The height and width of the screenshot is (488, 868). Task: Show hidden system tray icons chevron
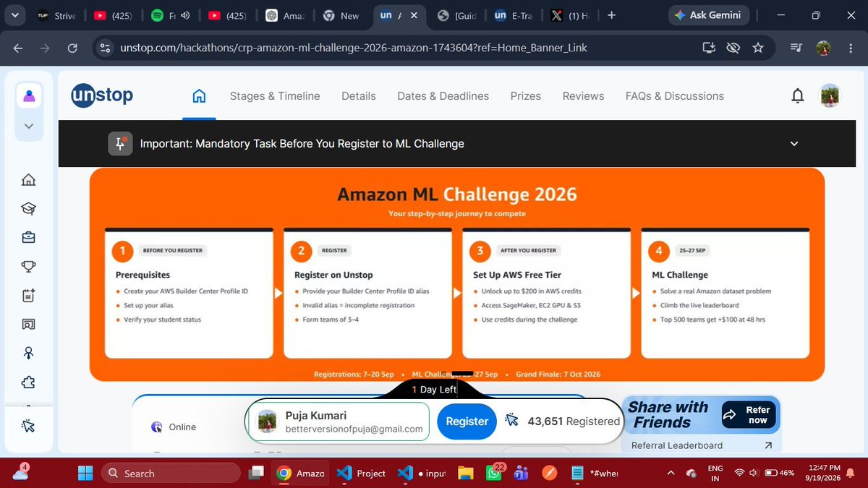[671, 474]
